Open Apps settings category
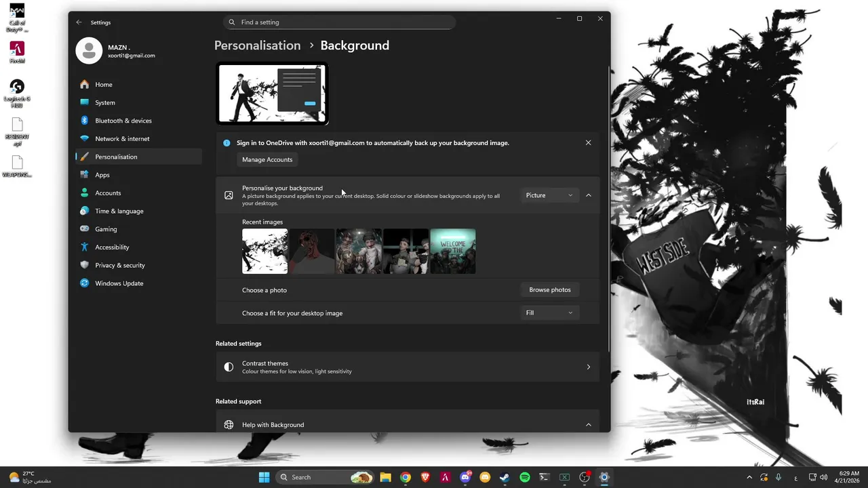 click(138, 175)
